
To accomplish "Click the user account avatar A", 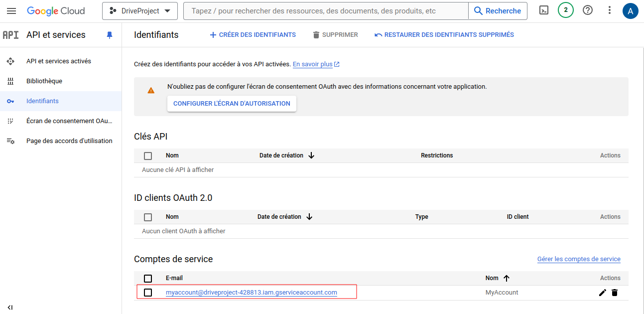I will (630, 11).
